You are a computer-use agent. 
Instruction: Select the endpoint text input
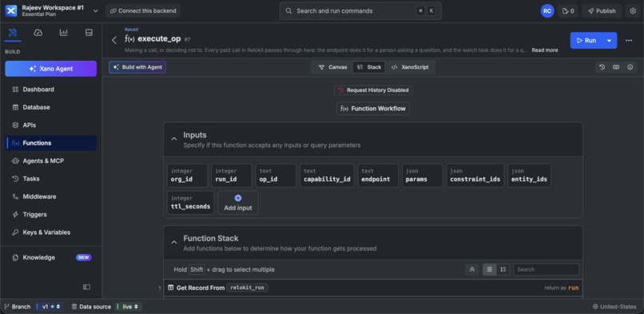378,175
